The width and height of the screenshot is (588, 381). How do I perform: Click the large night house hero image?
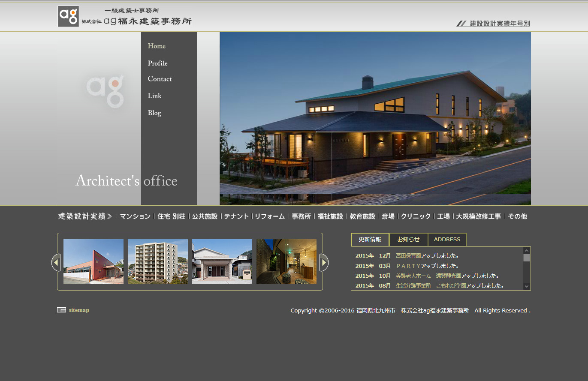(375, 118)
